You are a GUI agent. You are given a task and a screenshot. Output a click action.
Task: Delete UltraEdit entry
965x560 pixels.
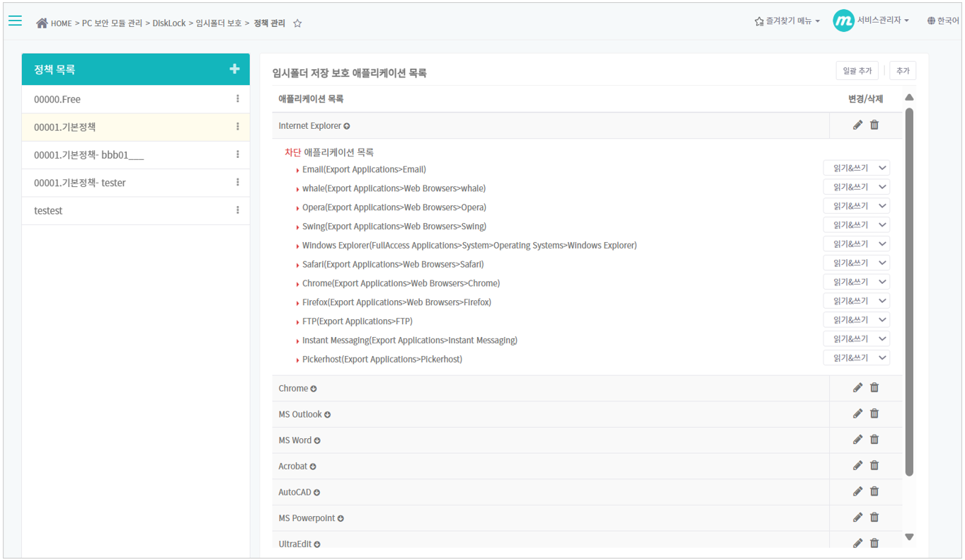coord(874,543)
